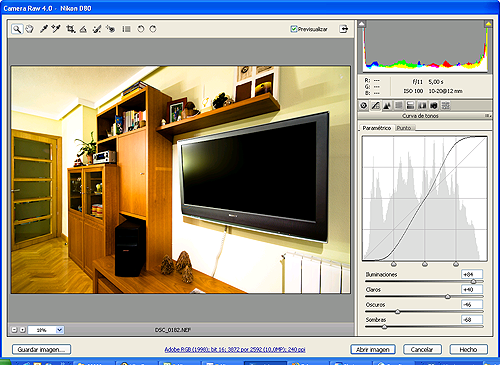
Task: Select the Zoom tool
Action: point(17,29)
